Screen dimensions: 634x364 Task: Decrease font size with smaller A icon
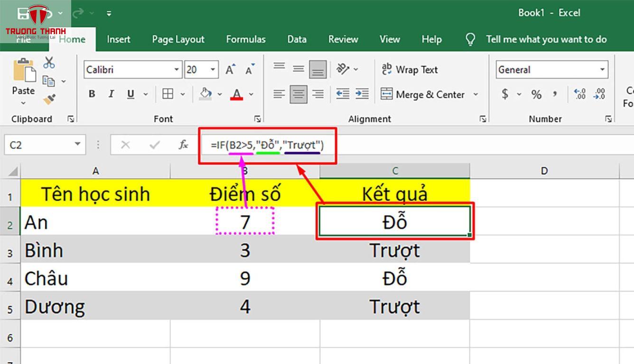tap(250, 70)
